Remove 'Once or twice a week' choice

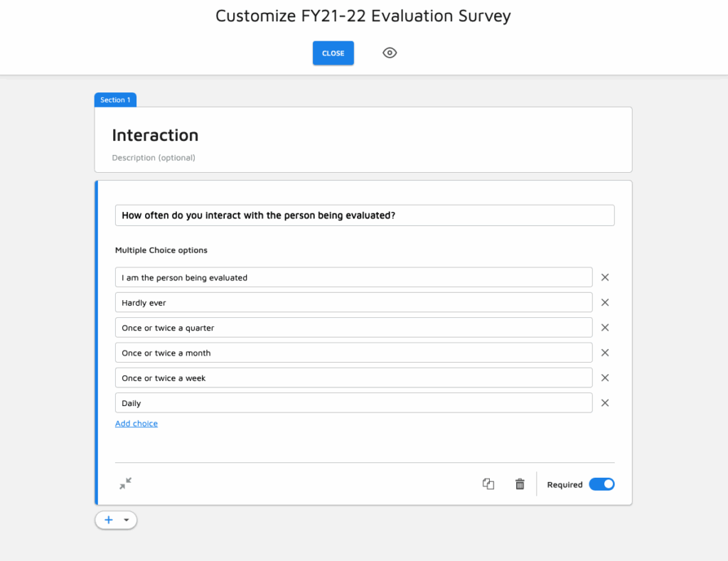pos(605,378)
